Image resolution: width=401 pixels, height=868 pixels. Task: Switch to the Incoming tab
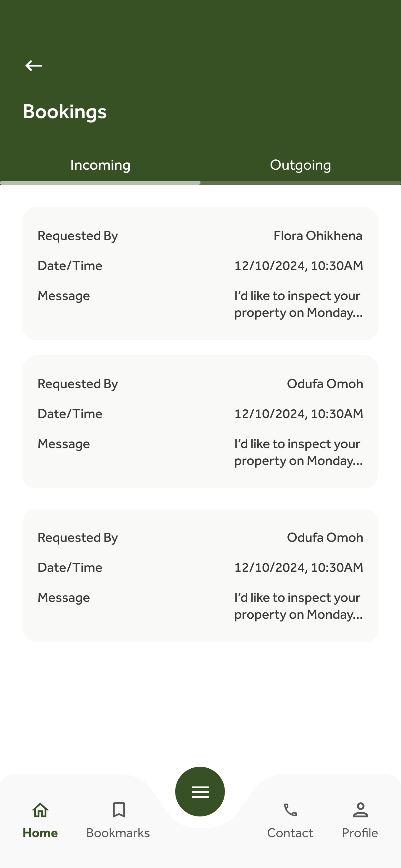(100, 165)
